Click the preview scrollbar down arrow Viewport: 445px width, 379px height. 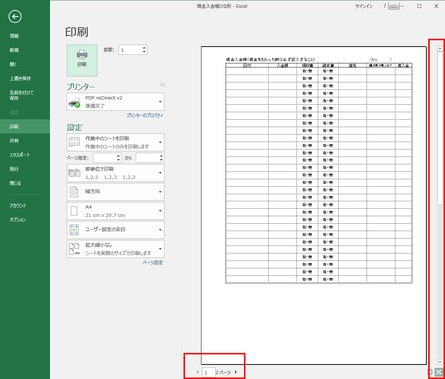pos(440,362)
